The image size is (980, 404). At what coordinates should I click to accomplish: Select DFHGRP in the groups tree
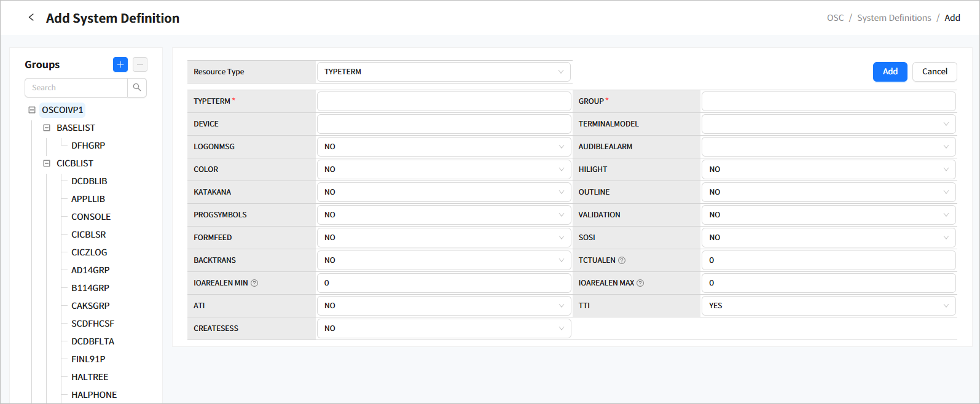pyautogui.click(x=88, y=146)
